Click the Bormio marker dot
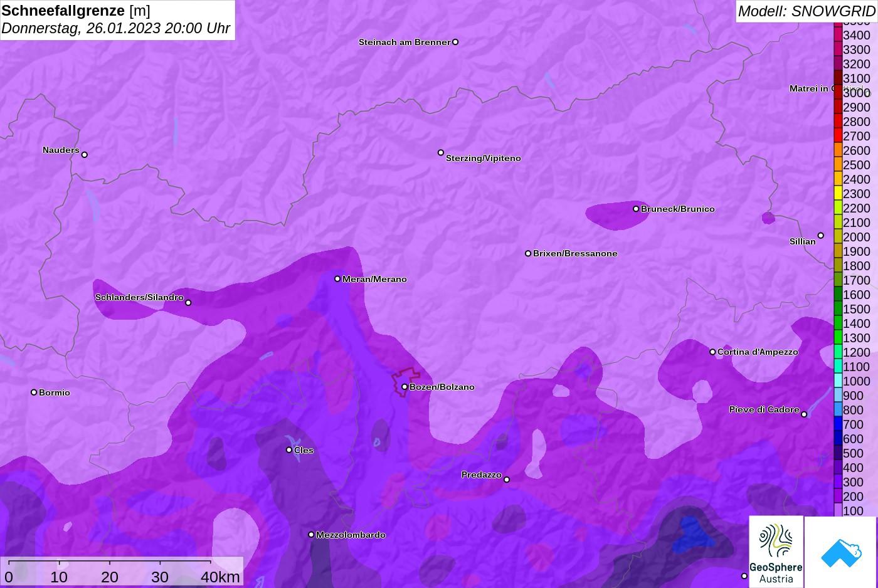The height and width of the screenshot is (588, 878). pos(34,392)
